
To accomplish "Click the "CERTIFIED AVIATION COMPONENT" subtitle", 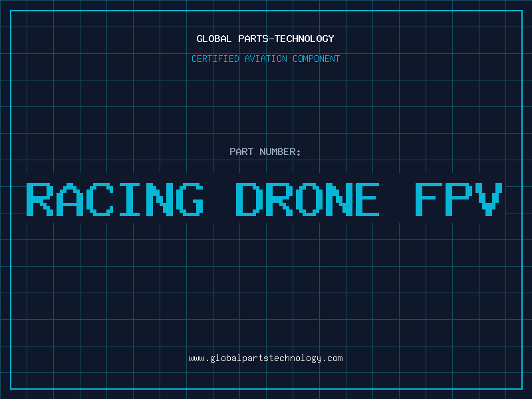I will pos(265,59).
